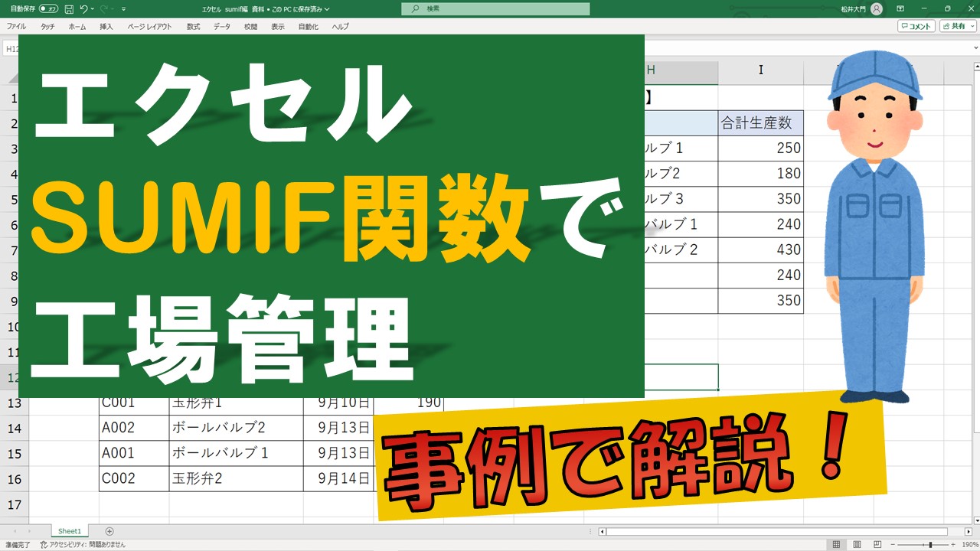Select row 14 header
This screenshot has width=980, height=551.
pos(15,429)
